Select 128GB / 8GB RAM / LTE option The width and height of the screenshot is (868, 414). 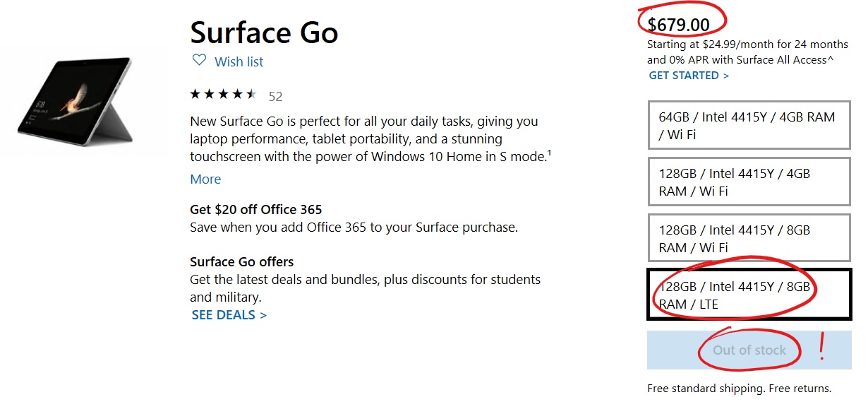click(749, 295)
